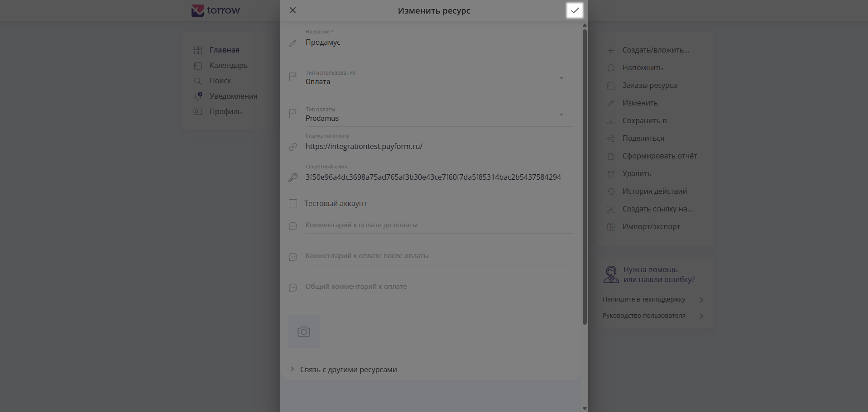Click the dialog's vertical scrollbar
The width and height of the screenshot is (868, 412).
pyautogui.click(x=585, y=177)
